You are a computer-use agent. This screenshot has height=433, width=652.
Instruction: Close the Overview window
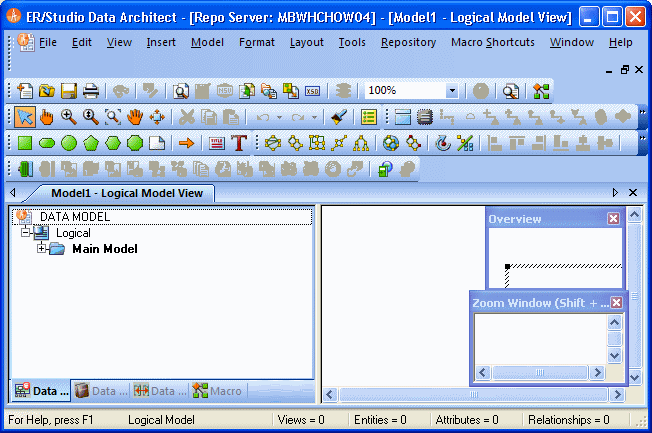pyautogui.click(x=613, y=218)
